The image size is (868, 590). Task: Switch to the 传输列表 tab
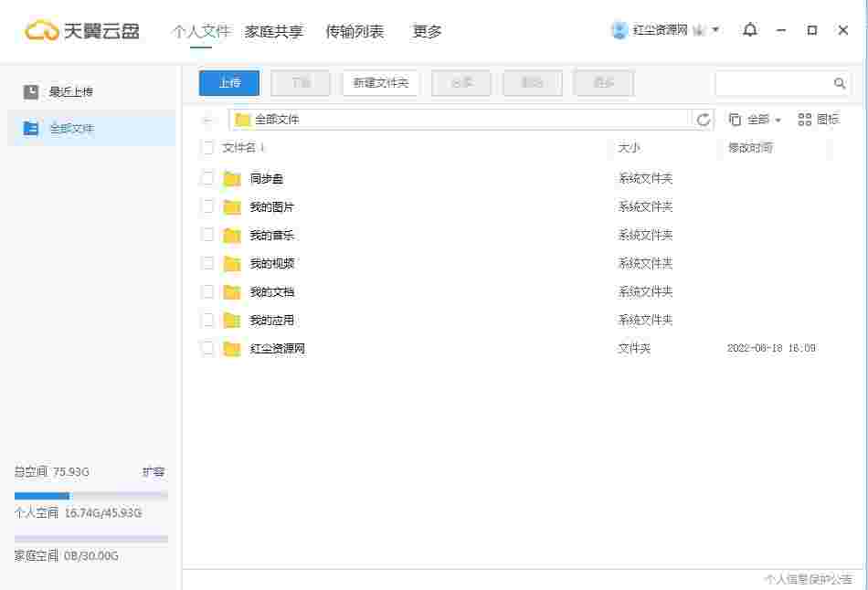[355, 30]
